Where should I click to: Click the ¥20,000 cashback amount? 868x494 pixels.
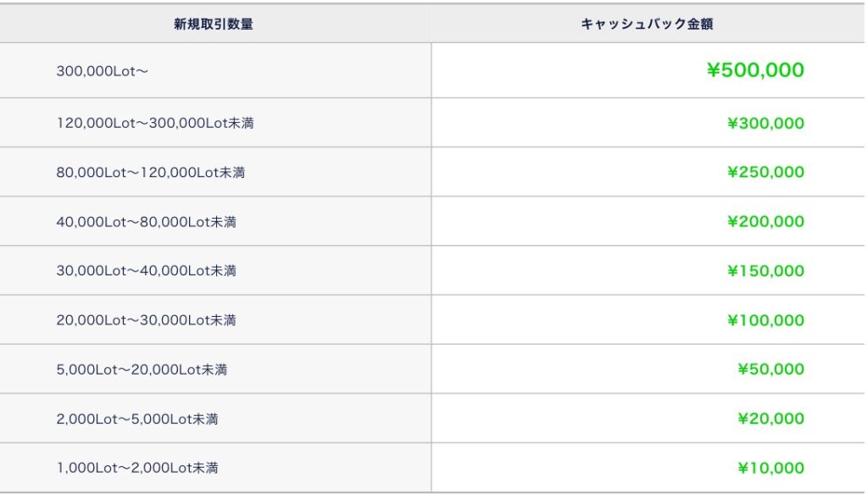point(771,419)
